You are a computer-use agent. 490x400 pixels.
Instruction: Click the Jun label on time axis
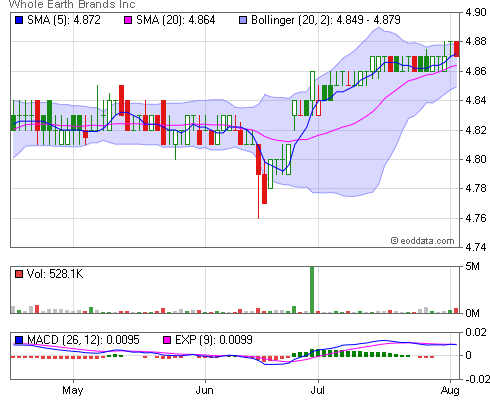(x=204, y=390)
